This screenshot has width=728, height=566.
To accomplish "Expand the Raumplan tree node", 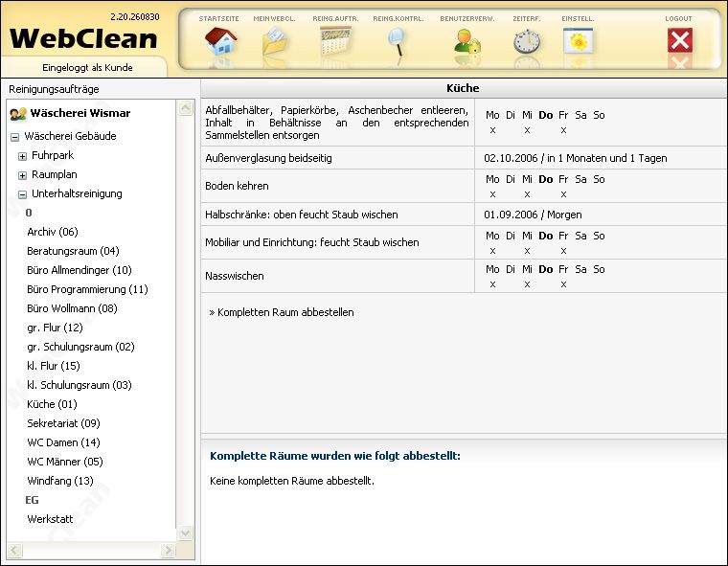I will (x=23, y=175).
